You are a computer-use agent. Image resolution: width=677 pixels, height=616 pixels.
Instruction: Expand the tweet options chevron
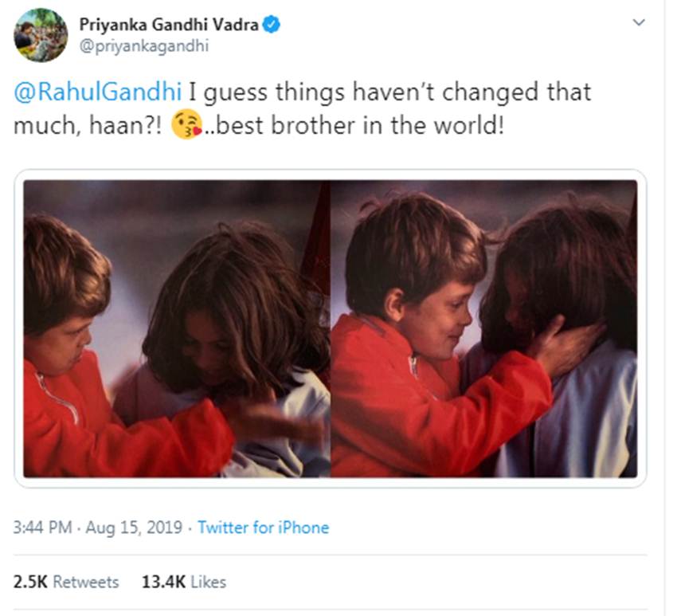click(x=638, y=23)
